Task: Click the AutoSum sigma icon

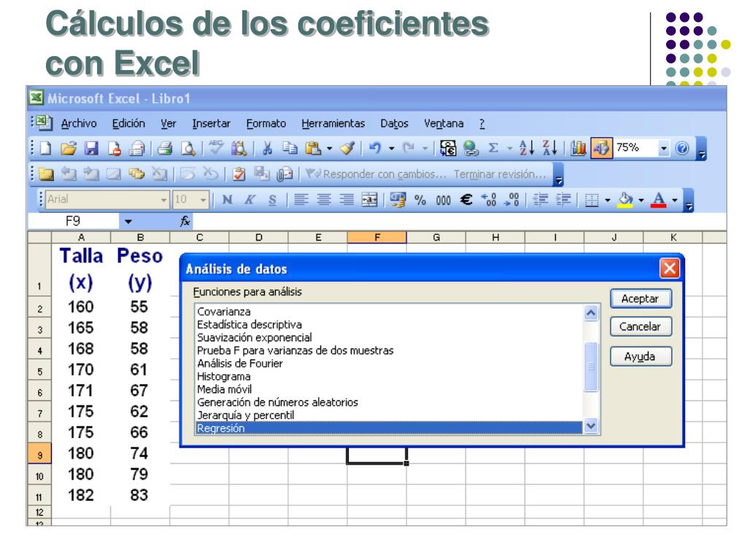Action: click(494, 148)
